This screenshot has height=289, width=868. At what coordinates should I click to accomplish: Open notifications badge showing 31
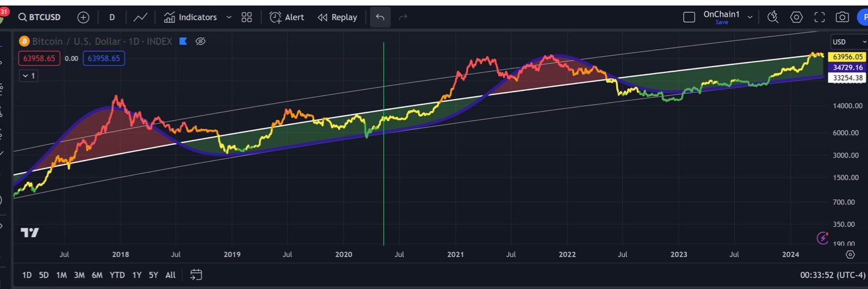coord(5,12)
